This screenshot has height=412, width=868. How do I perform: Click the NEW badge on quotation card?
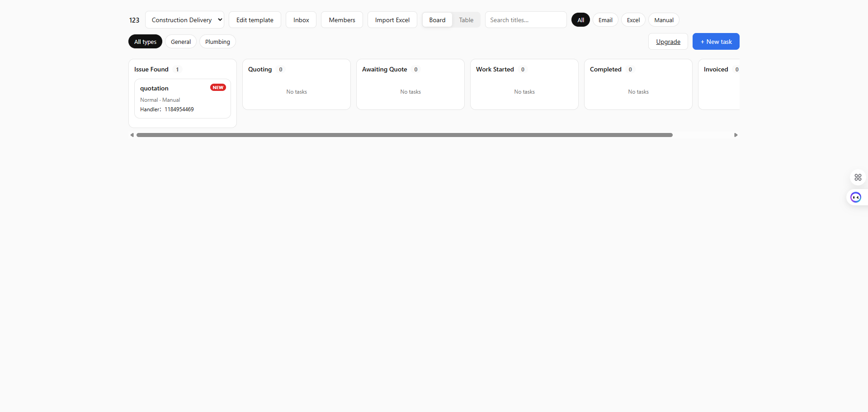click(x=218, y=88)
